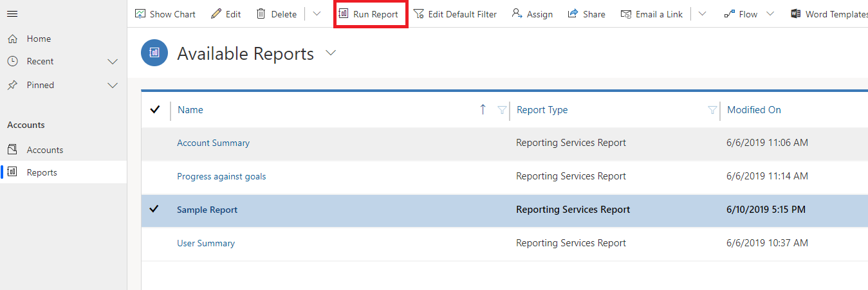Toggle the select-all rows checkmark
Image resolution: width=868 pixels, height=290 pixels.
coord(154,110)
